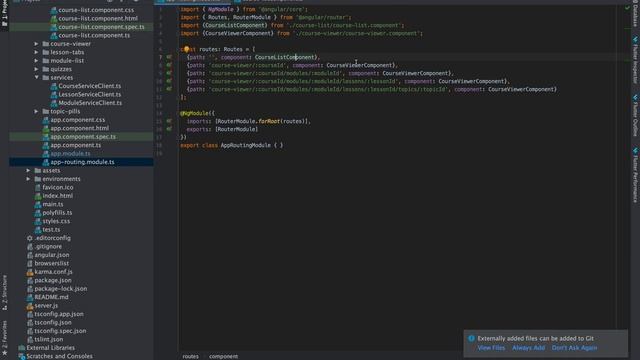Open the Structure tool window

(x=4, y=292)
